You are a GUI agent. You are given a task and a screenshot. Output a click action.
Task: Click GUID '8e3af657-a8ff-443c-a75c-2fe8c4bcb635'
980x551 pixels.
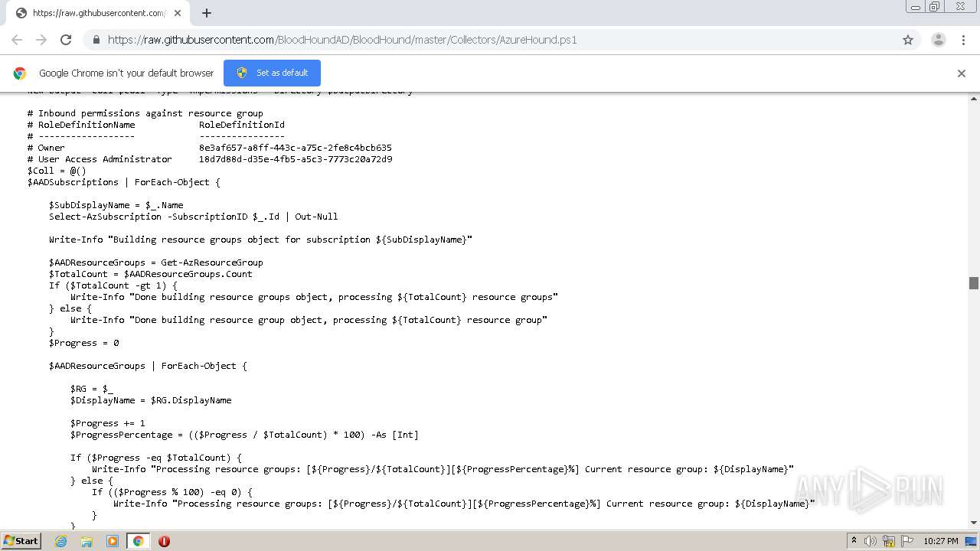click(x=296, y=148)
